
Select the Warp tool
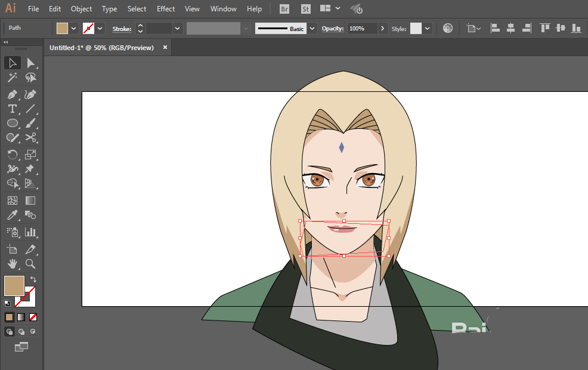13,169
